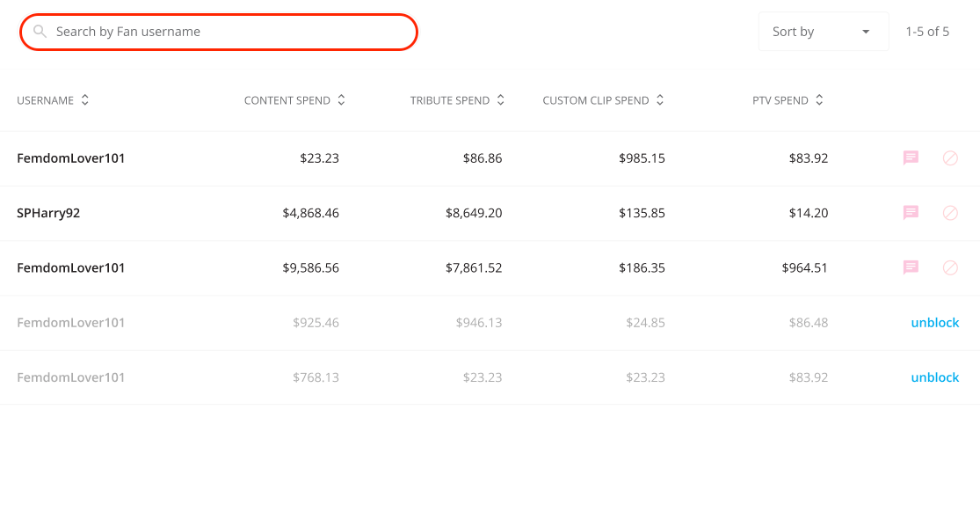
Task: Sort by Tribute Spend column
Action: [x=501, y=100]
